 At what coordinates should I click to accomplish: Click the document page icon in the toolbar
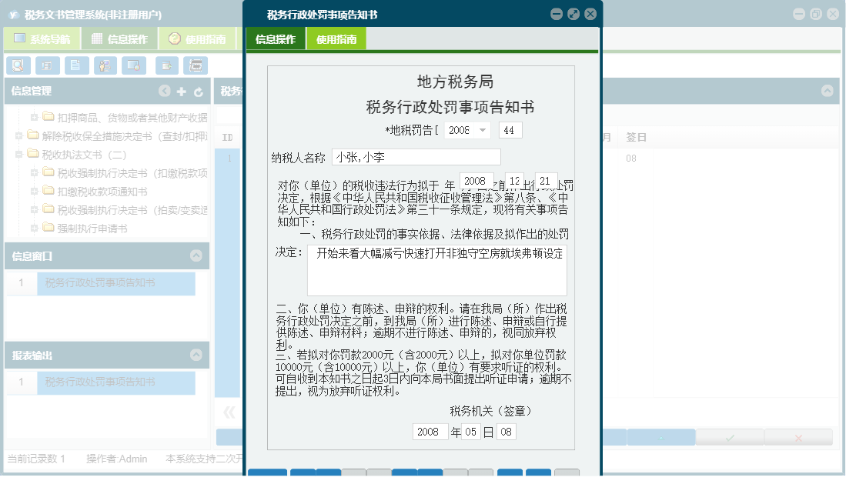pyautogui.click(x=78, y=65)
